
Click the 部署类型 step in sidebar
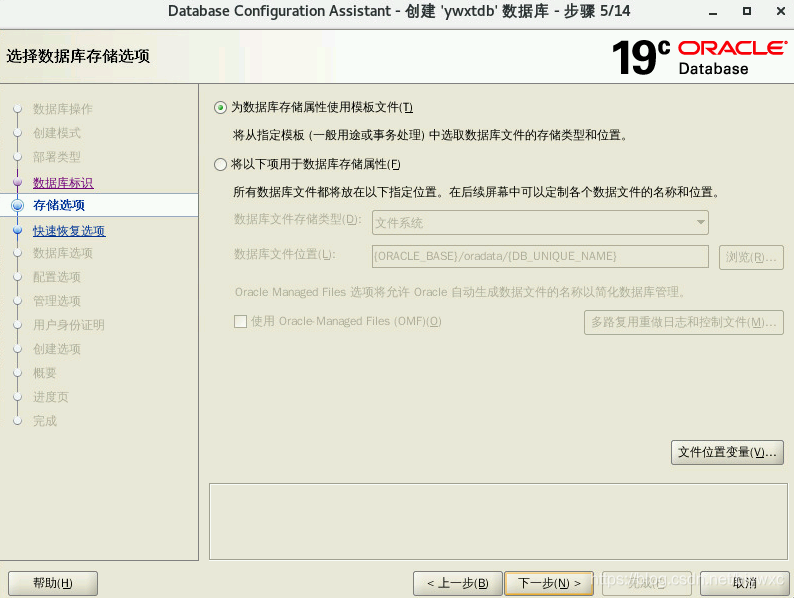(x=57, y=157)
